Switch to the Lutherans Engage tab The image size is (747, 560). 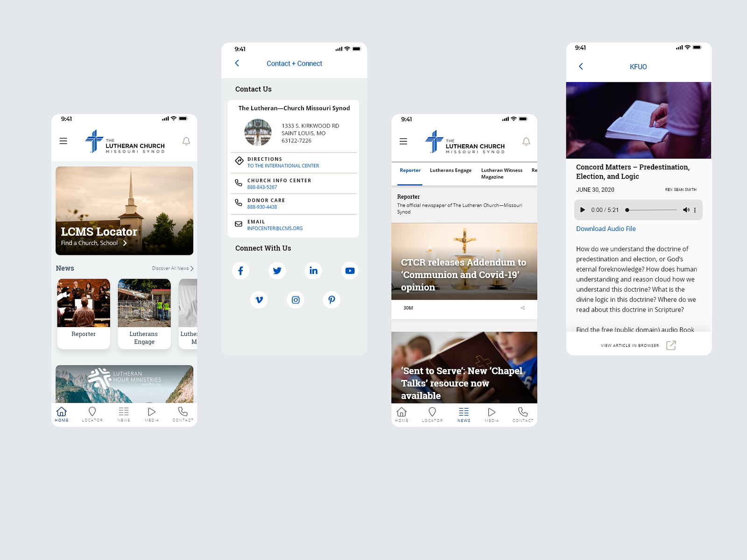point(450,170)
